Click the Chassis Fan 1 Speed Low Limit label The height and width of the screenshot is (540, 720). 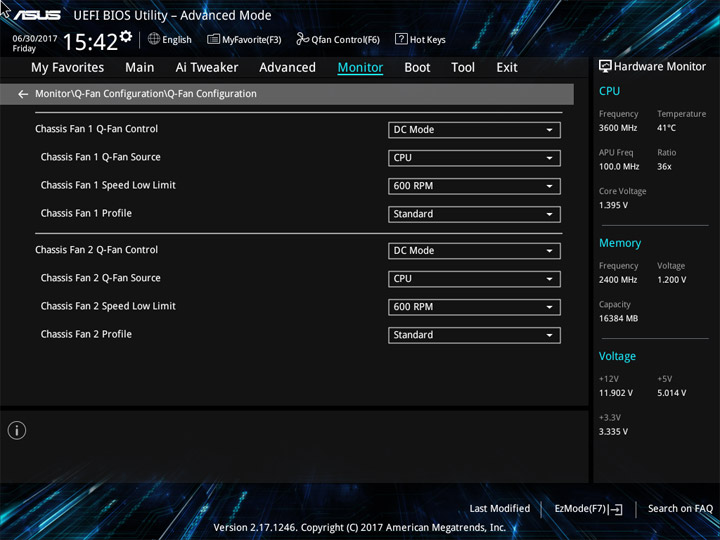click(108, 185)
